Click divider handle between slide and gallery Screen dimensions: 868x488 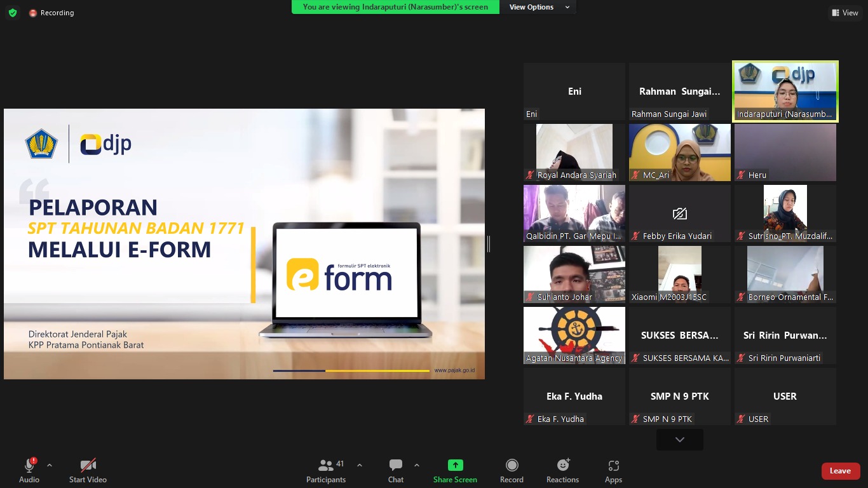pos(488,244)
